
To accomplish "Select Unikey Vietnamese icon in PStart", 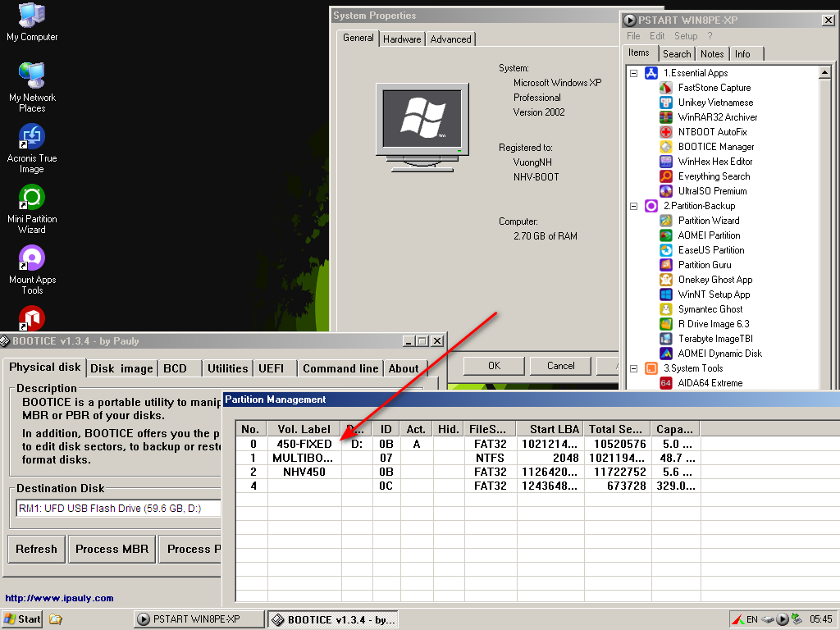I will point(665,103).
